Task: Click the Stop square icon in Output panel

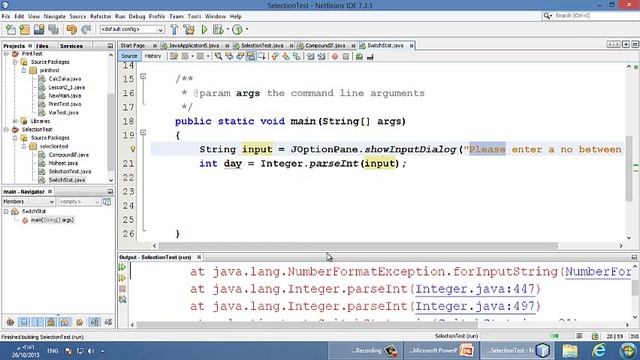Action: [x=122, y=289]
